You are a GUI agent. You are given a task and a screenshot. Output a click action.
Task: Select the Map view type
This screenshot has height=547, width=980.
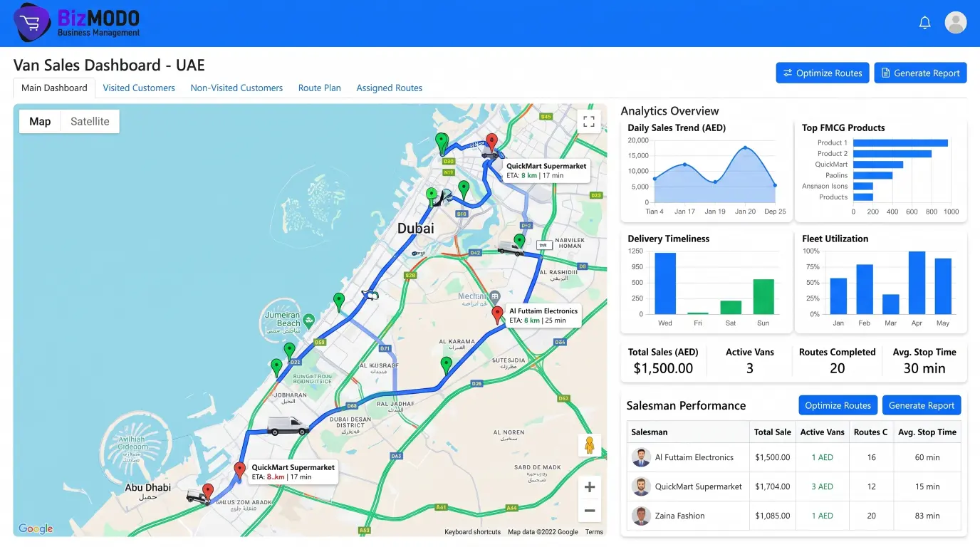click(x=40, y=121)
